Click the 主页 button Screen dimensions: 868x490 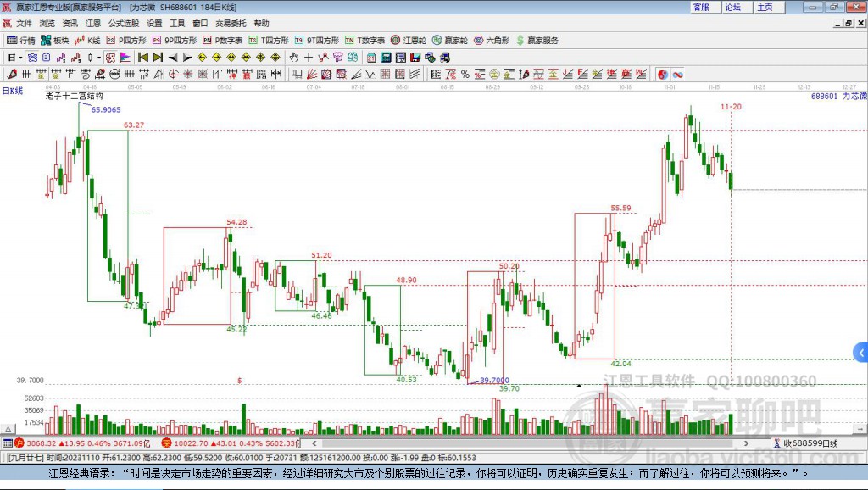pyautogui.click(x=768, y=7)
